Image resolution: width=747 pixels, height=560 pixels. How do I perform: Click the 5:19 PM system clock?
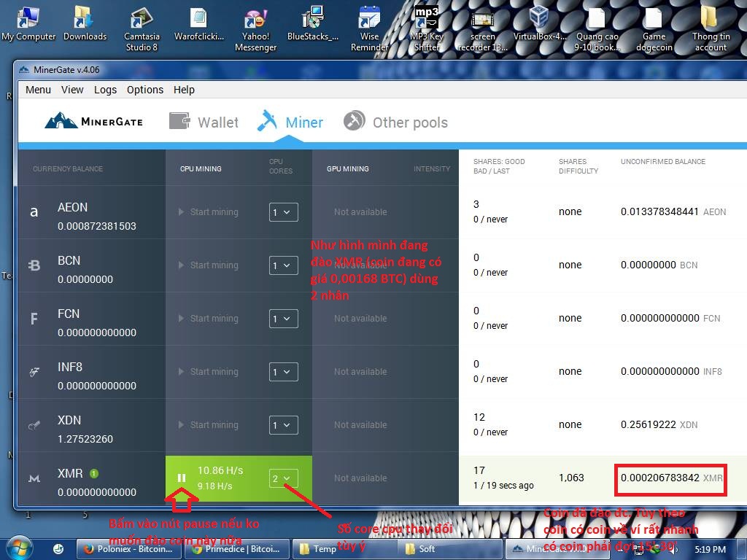(x=710, y=550)
